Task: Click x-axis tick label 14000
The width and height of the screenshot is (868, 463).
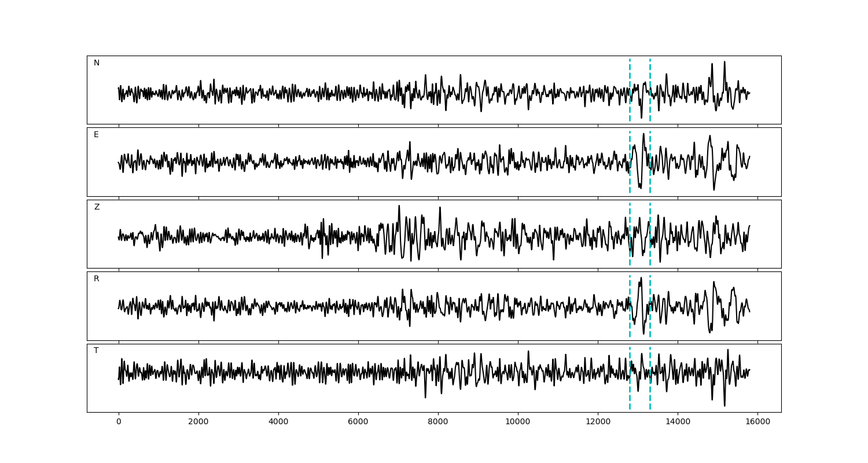Action: click(678, 422)
